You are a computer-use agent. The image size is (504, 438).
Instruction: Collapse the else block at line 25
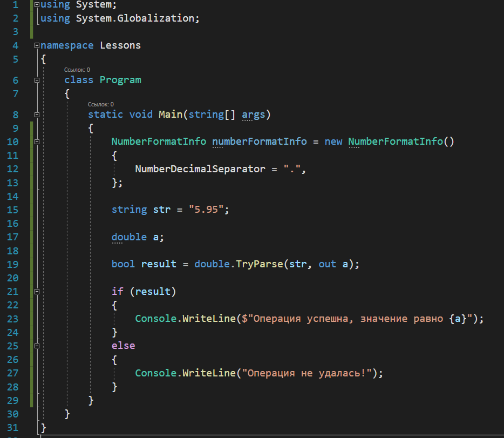click(37, 346)
